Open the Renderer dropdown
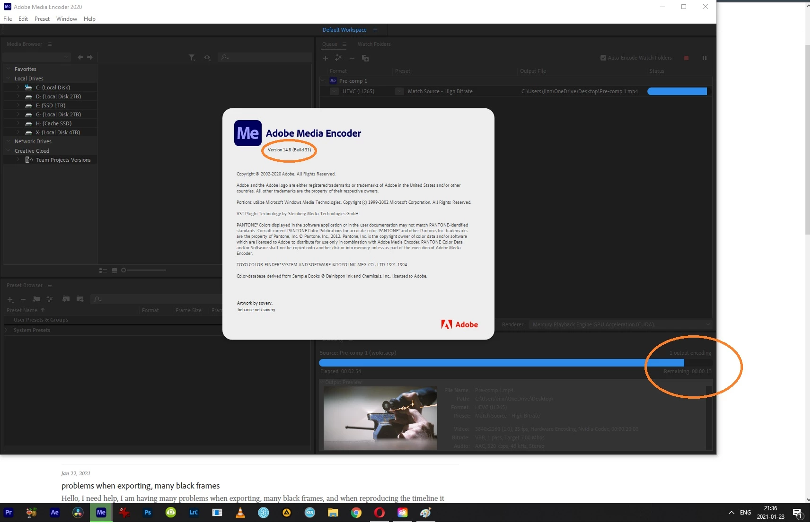This screenshot has width=812, height=524. click(620, 325)
